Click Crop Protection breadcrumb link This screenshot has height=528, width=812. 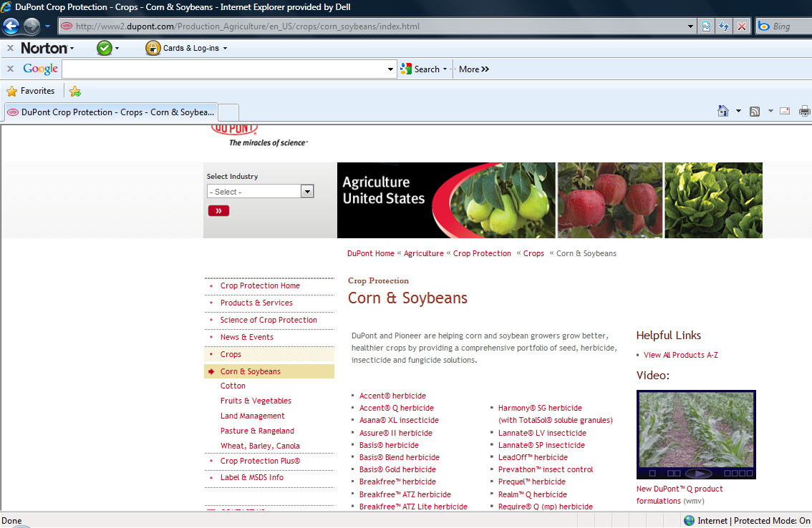click(x=482, y=253)
